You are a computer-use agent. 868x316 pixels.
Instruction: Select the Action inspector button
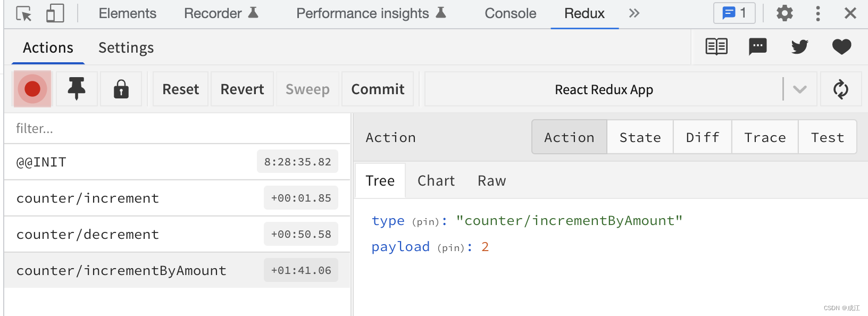569,137
